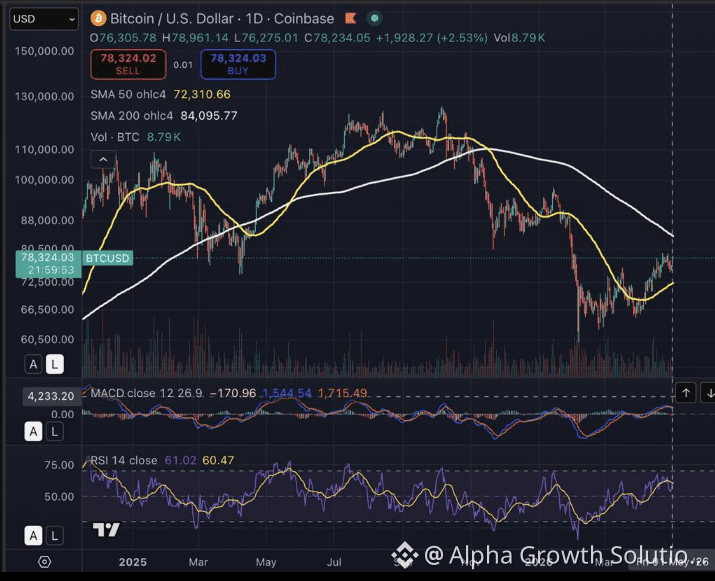Click the orange flag icon beside Coinbase

pos(350,18)
